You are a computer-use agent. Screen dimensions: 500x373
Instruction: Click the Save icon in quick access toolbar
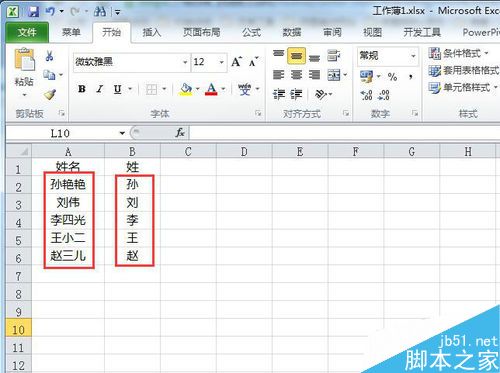[33, 12]
